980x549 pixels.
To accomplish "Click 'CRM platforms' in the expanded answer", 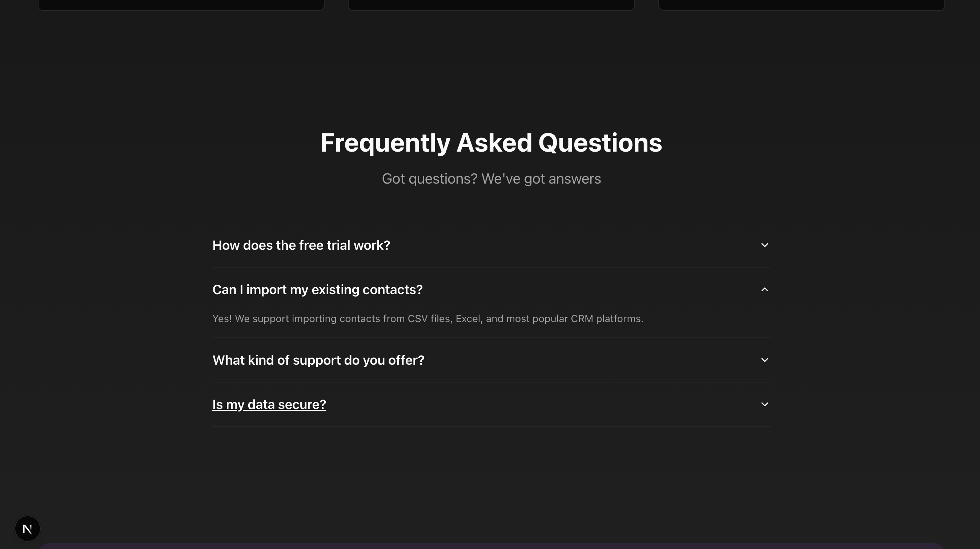I will (x=607, y=319).
